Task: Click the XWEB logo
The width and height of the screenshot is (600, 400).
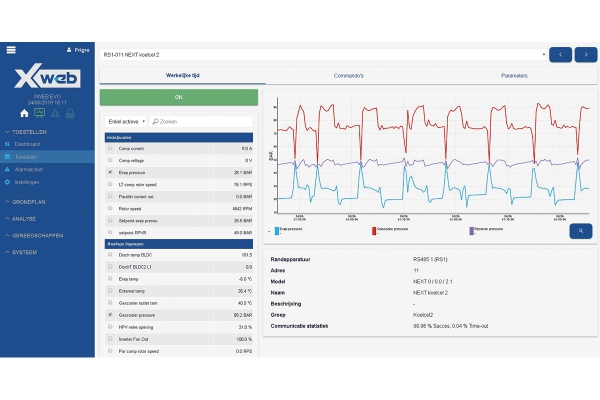Action: tap(47, 76)
